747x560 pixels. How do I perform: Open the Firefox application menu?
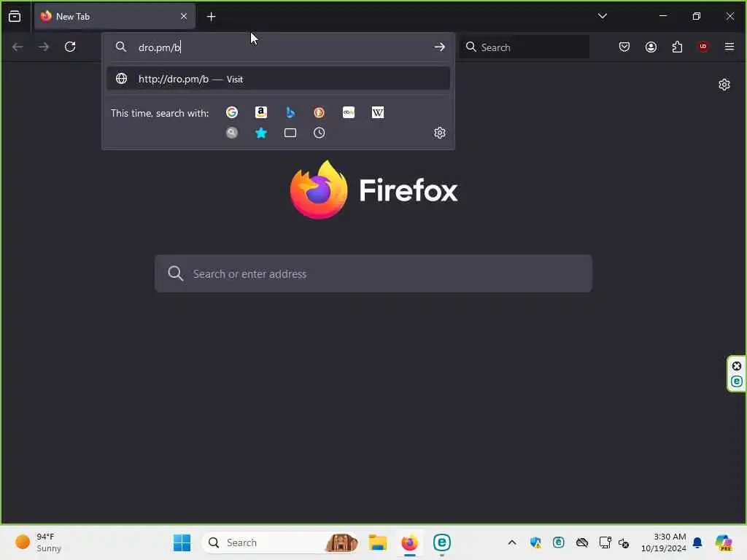729,47
